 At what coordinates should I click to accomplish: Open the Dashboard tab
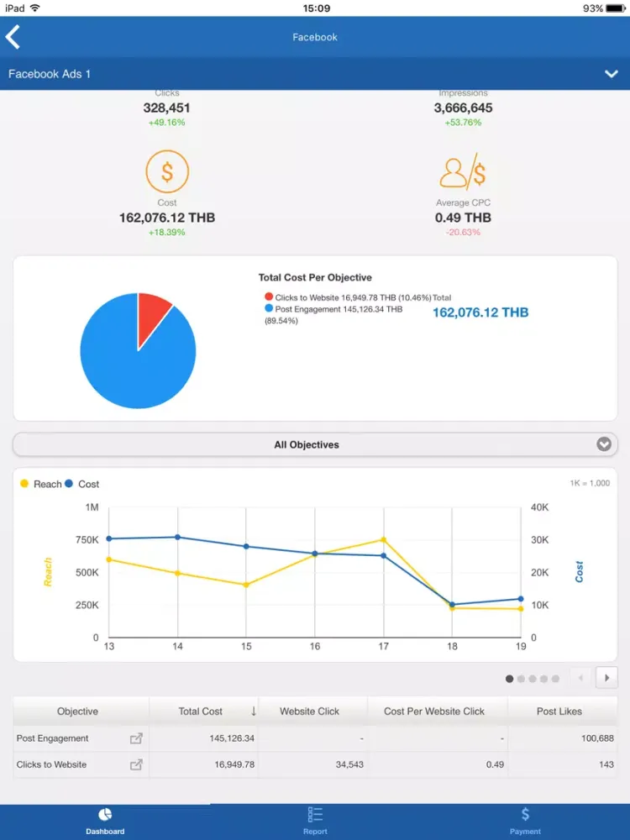click(x=105, y=822)
